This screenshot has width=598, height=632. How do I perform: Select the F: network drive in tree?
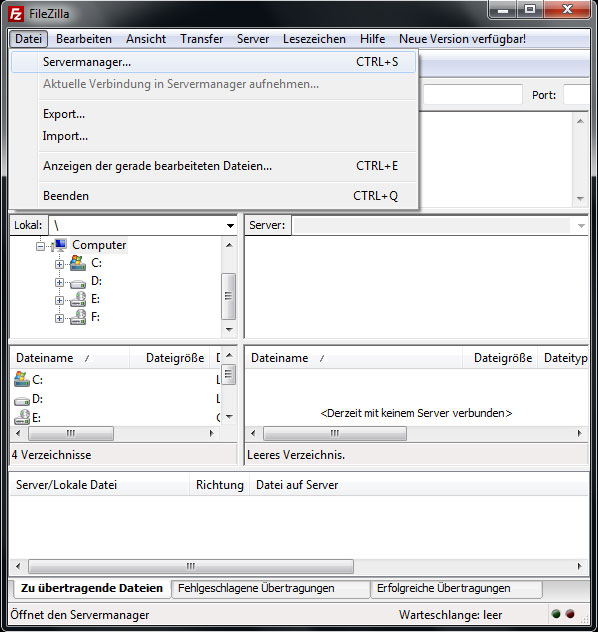point(78,318)
